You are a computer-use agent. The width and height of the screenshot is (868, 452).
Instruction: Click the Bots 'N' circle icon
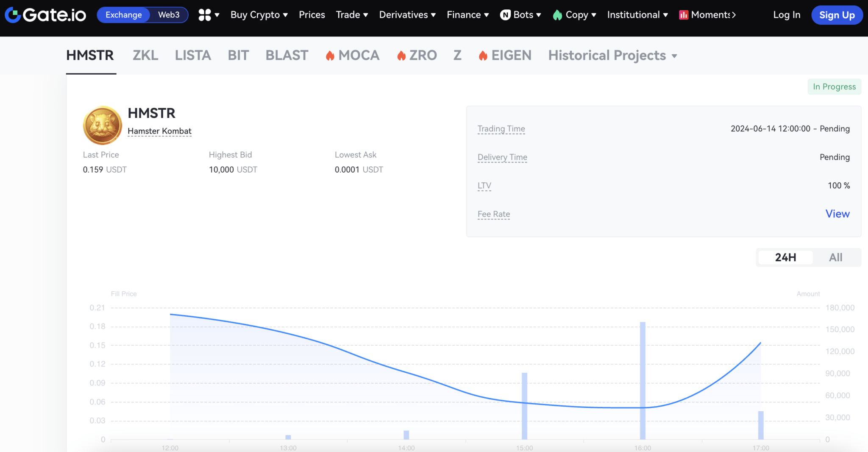505,15
